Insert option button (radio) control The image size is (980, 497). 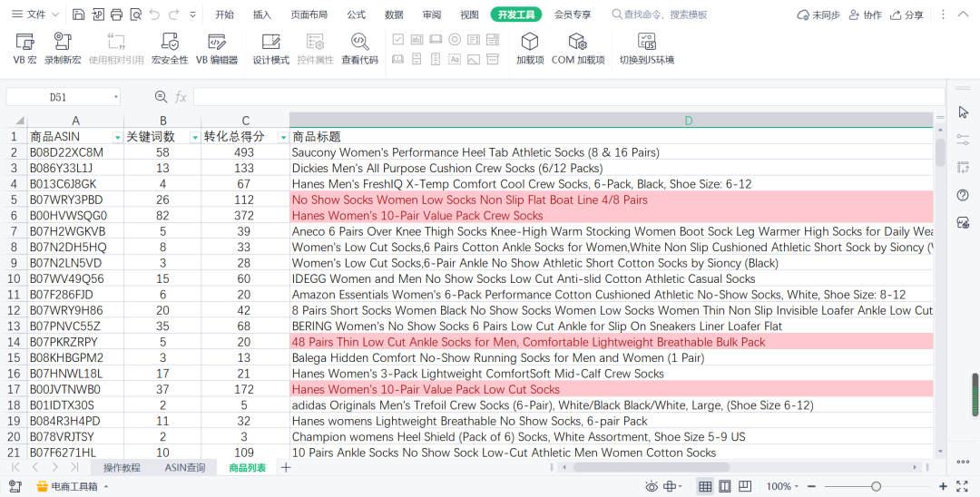(x=455, y=40)
